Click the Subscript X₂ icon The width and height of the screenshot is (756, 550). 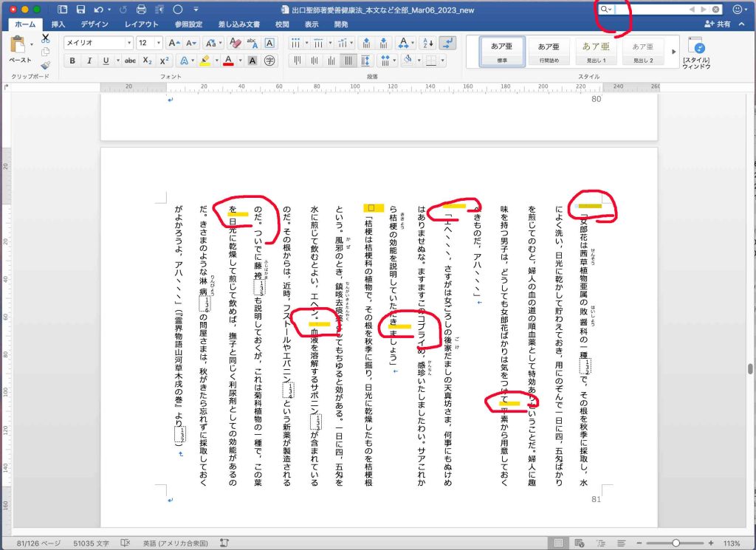point(148,61)
